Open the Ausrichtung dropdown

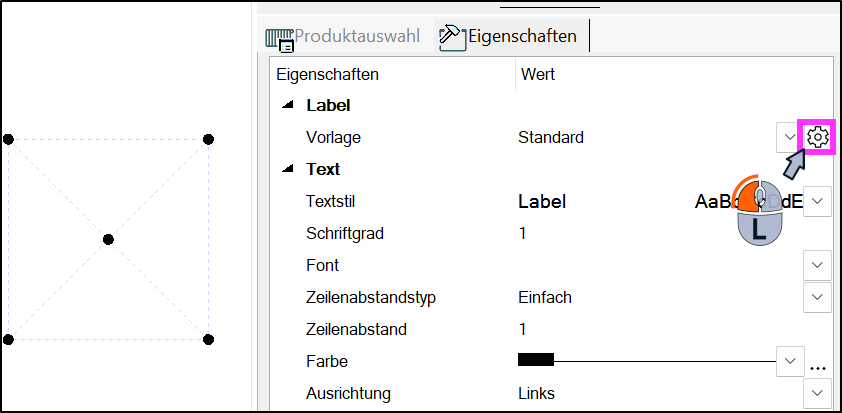[817, 393]
